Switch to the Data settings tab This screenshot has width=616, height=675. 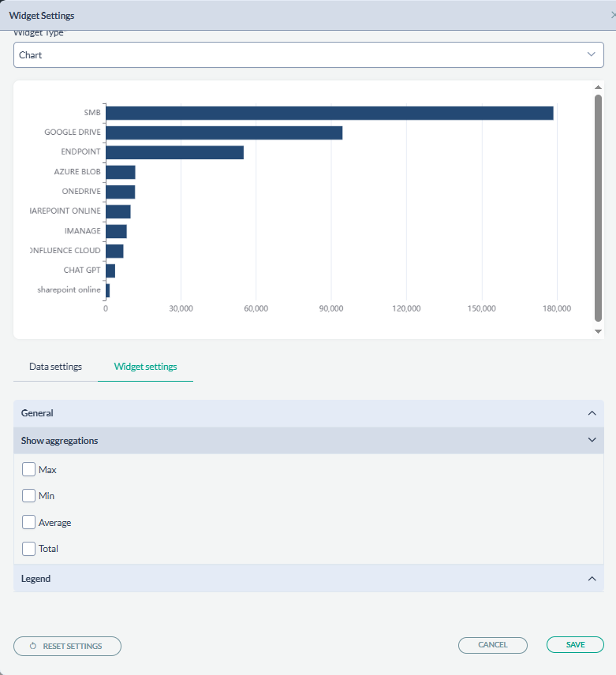pyautogui.click(x=55, y=367)
